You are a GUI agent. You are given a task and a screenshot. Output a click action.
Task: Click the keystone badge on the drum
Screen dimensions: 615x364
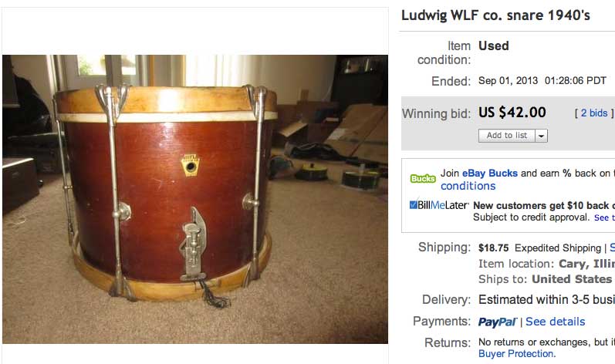tap(191, 165)
